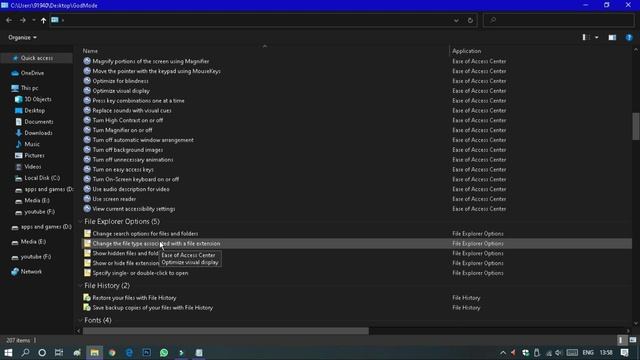
Task: Open the Music folder
Action: [x=31, y=144]
